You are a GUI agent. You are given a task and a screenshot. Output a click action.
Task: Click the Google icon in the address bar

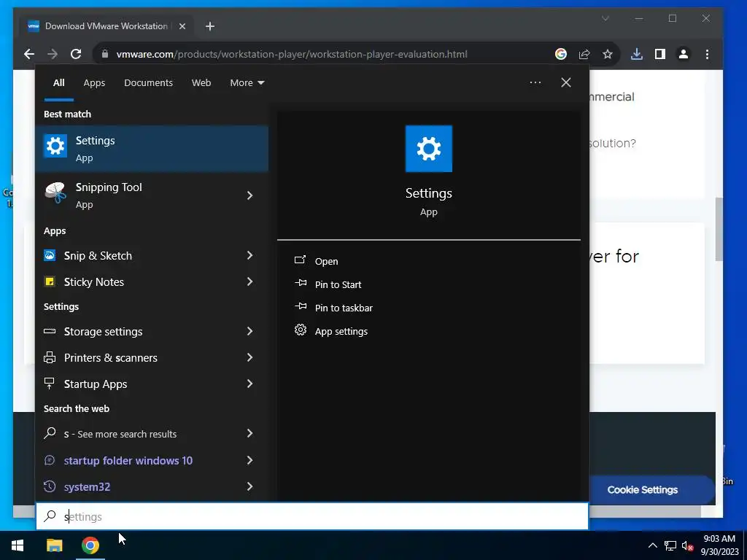(561, 54)
